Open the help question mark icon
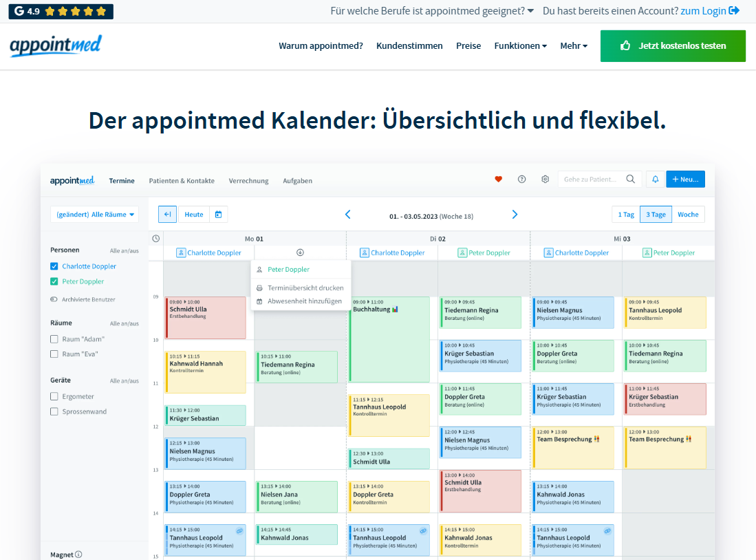 point(521,180)
